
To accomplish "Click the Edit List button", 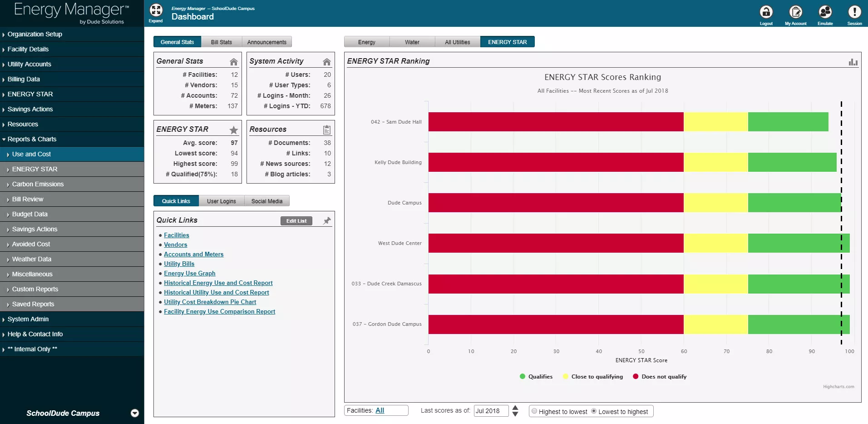I will click(x=296, y=221).
